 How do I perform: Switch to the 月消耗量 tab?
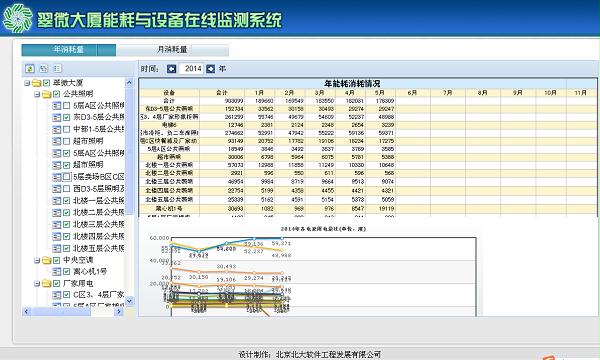tap(173, 50)
